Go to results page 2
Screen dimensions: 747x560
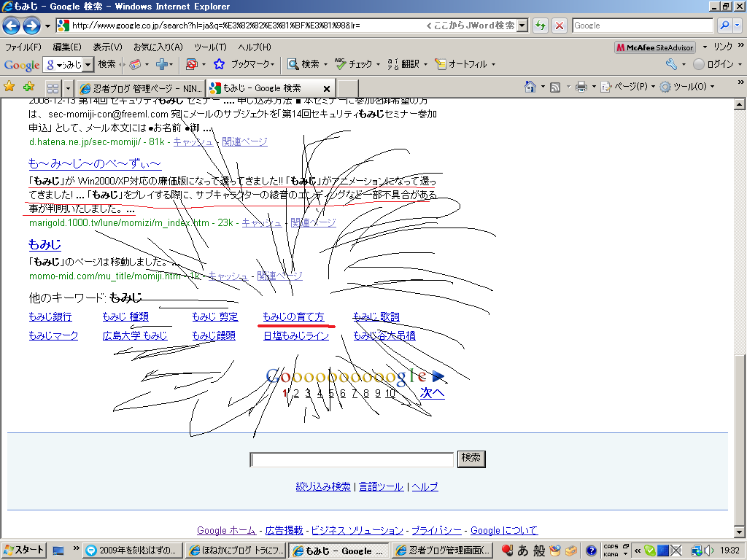[x=296, y=393]
